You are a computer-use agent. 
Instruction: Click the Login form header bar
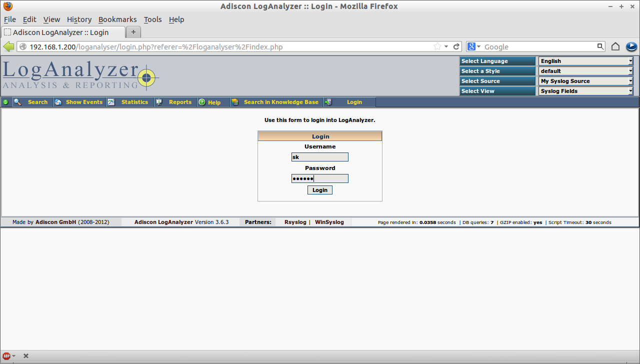click(x=320, y=136)
